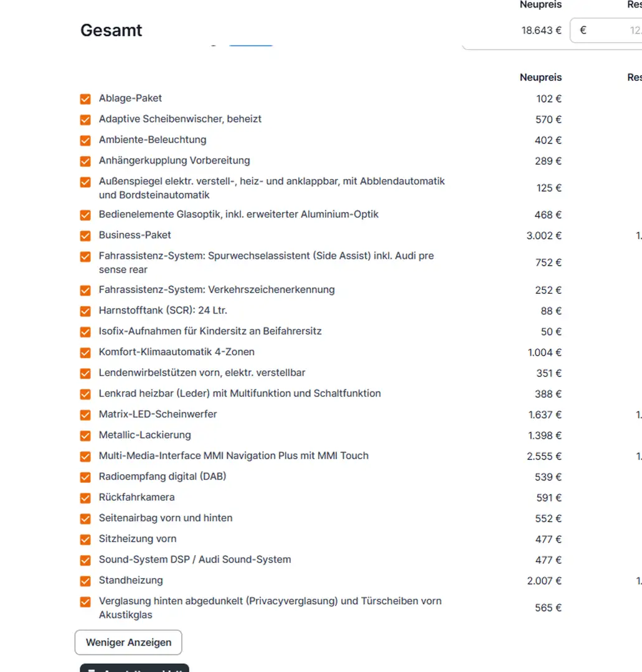Deselect Anhängerkupplung Vorbereitung checkbox
Image resolution: width=642 pixels, height=672 pixels.
(85, 161)
